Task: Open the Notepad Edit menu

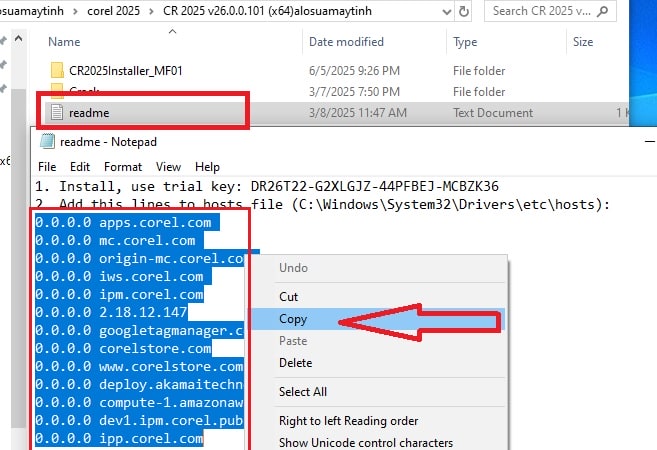Action: (x=80, y=167)
